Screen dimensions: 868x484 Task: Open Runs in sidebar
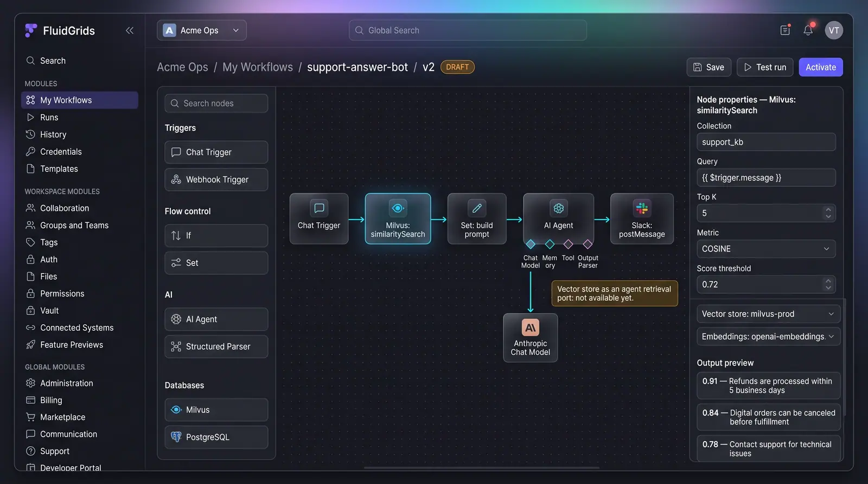[x=80, y=118]
